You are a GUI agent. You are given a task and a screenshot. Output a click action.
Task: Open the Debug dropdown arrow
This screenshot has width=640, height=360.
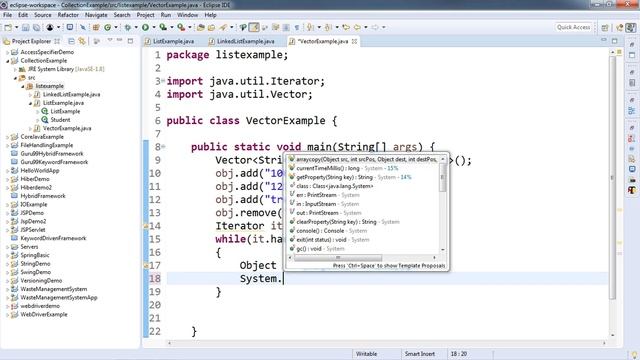[x=136, y=27]
